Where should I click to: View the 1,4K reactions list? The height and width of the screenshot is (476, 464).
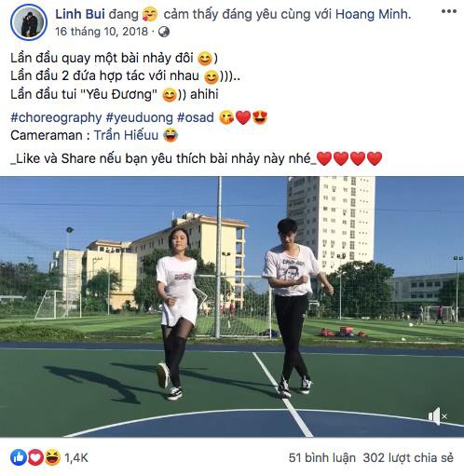[76, 458]
